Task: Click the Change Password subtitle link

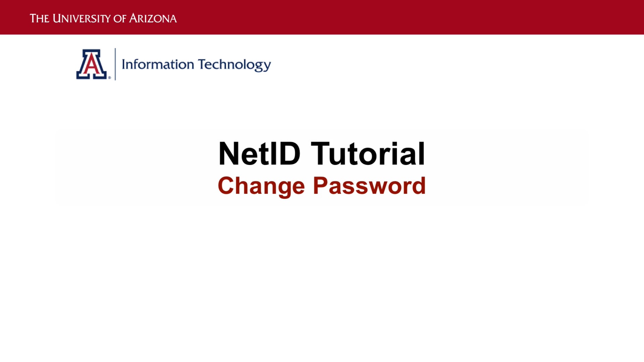Action: pos(321,185)
